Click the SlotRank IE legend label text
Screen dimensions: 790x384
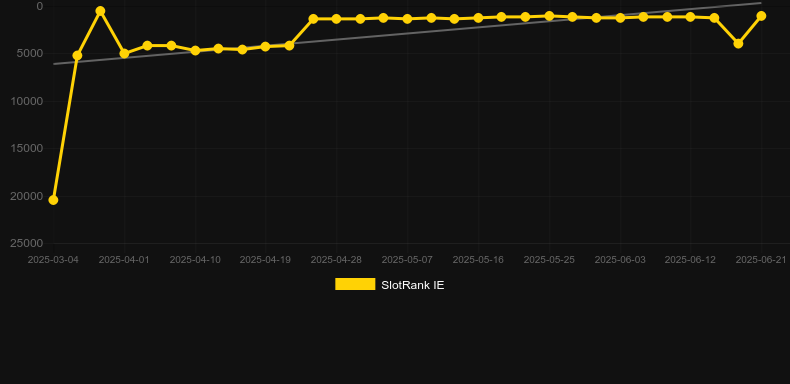(x=413, y=285)
